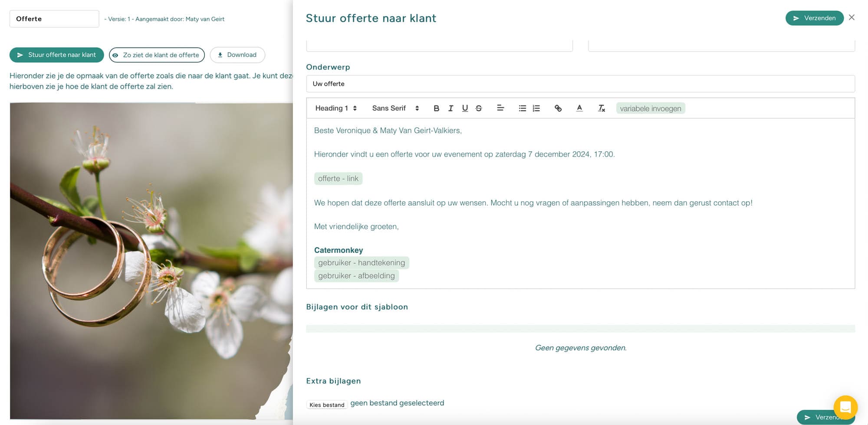Apply italic formatting
The image size is (868, 425).
pos(451,108)
